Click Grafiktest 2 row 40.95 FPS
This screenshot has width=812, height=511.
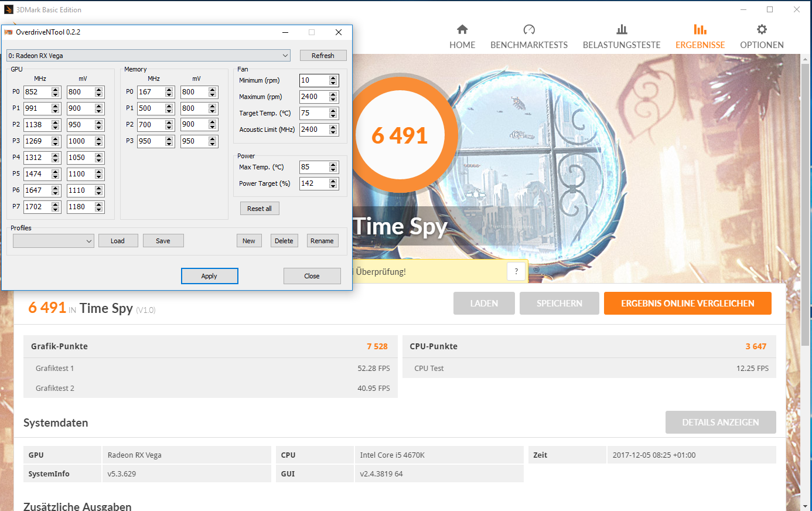pos(210,389)
